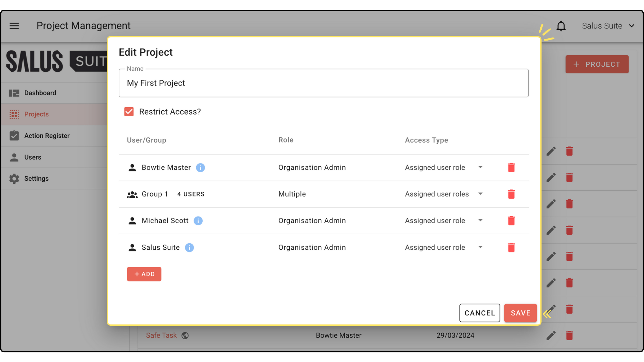
Task: Click the project Name input field
Action: click(x=323, y=83)
